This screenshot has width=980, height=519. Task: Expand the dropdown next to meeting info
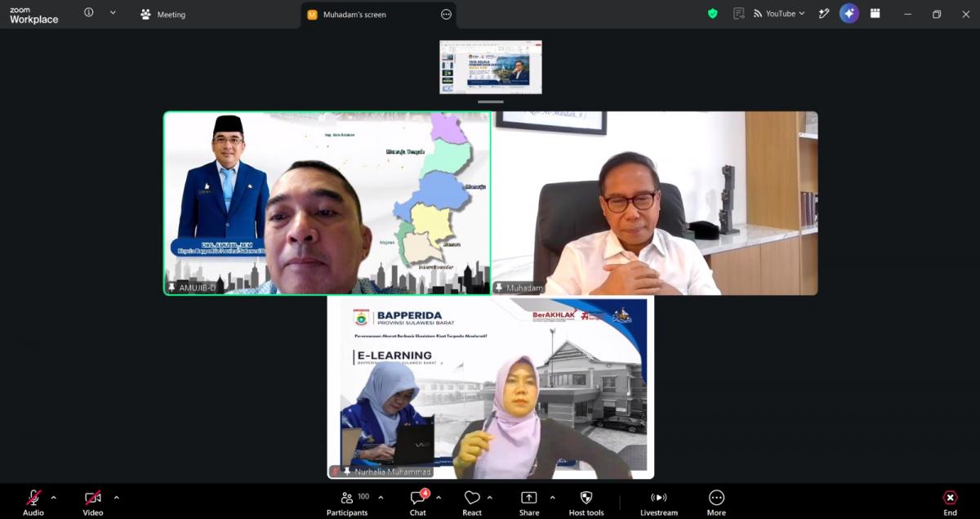click(x=113, y=13)
